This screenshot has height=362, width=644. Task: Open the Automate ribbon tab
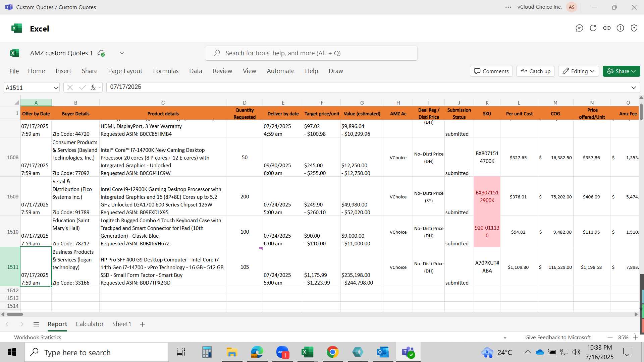click(x=280, y=71)
